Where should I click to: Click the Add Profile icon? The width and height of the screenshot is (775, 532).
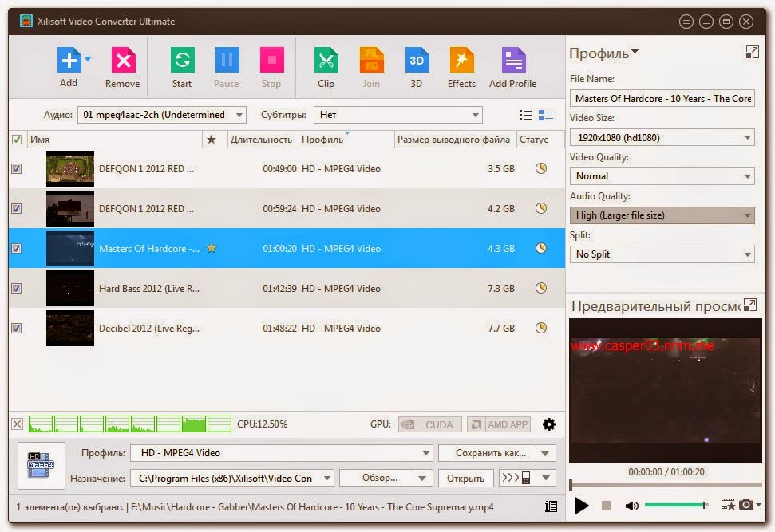tap(513, 61)
